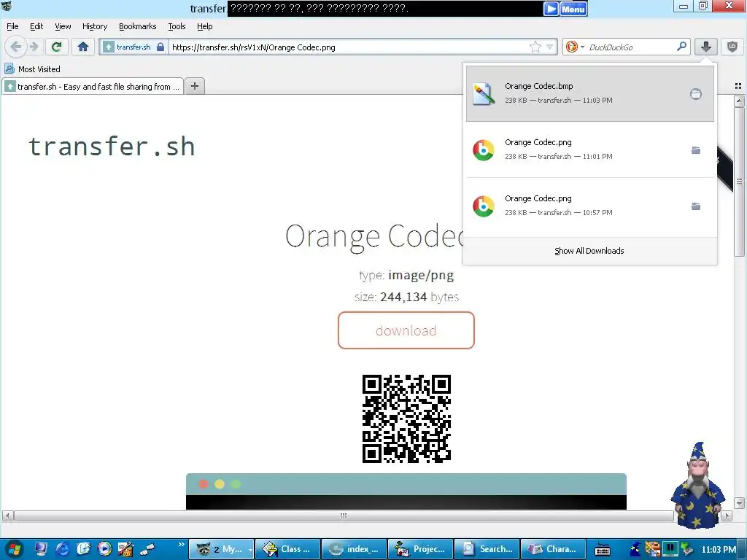
Task: Open the File menu
Action: (12, 26)
